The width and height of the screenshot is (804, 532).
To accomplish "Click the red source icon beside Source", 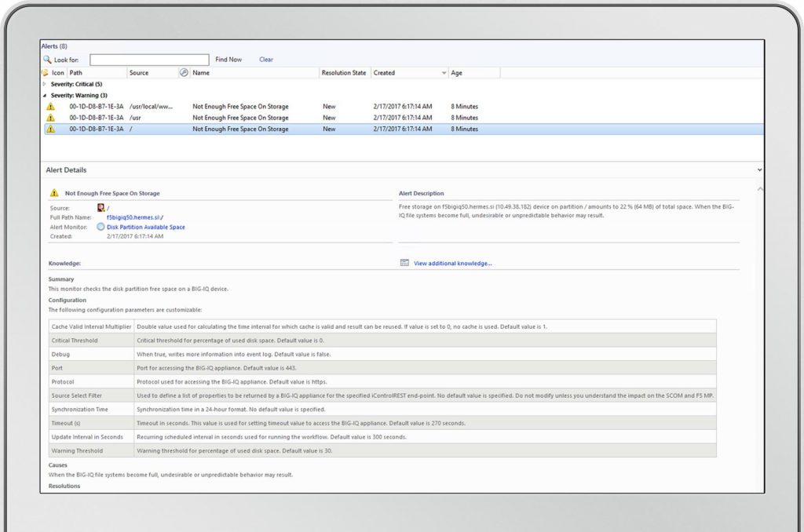I will click(x=101, y=208).
